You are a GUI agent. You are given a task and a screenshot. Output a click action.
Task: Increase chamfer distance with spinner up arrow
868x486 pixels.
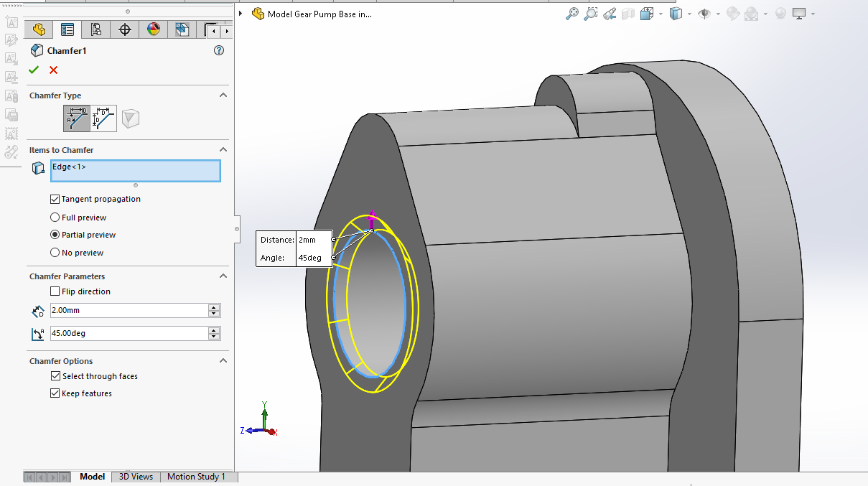(x=213, y=307)
